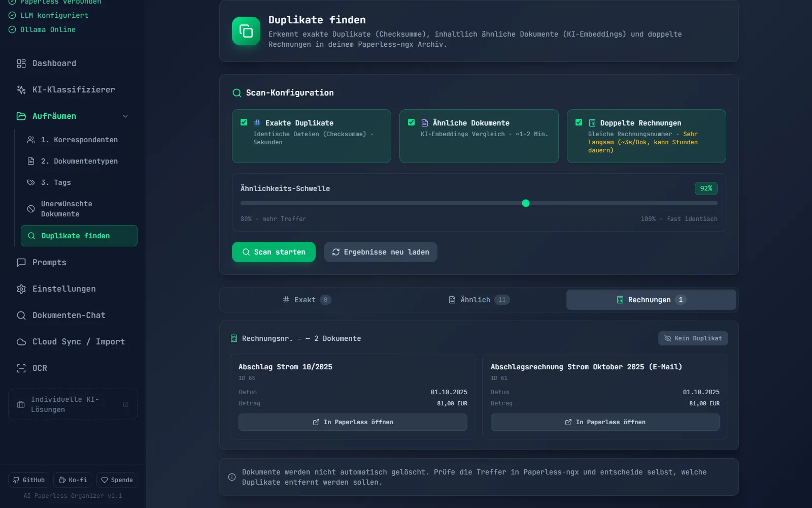
Task: Click the hash icon on Exakte Duplikate card
Action: pos(257,123)
